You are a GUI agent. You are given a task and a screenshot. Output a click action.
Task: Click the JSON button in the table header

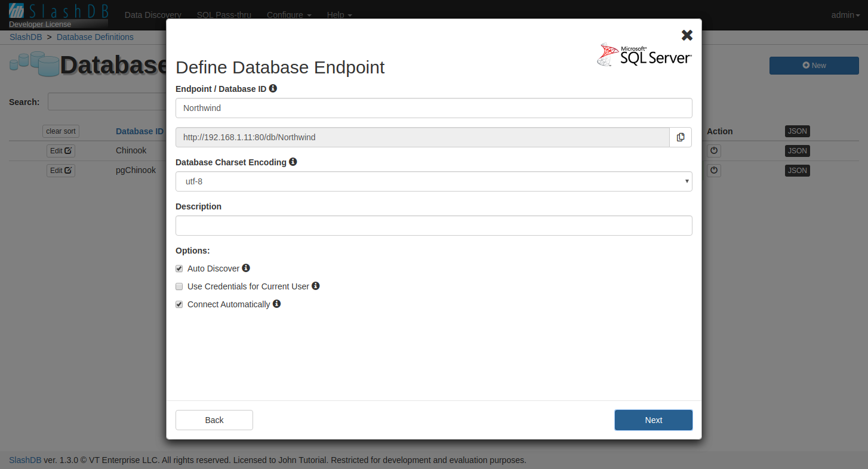click(x=798, y=131)
